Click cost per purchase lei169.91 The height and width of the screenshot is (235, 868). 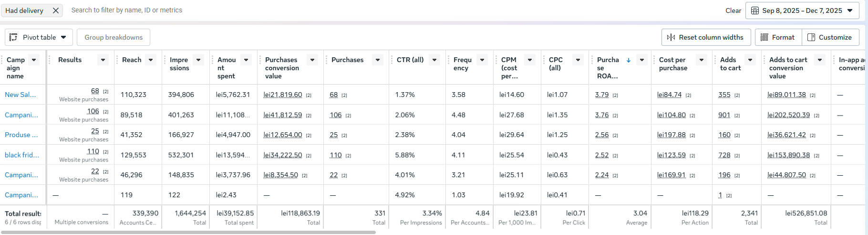[671, 175]
